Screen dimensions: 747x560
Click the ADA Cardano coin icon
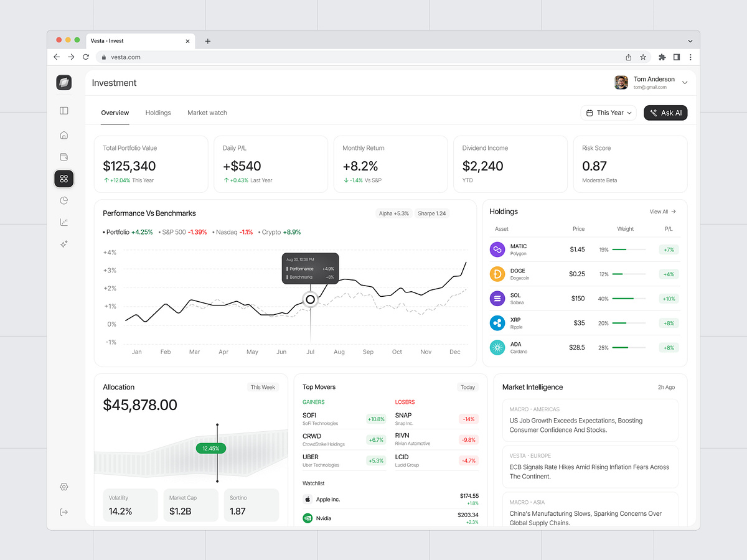(497, 347)
